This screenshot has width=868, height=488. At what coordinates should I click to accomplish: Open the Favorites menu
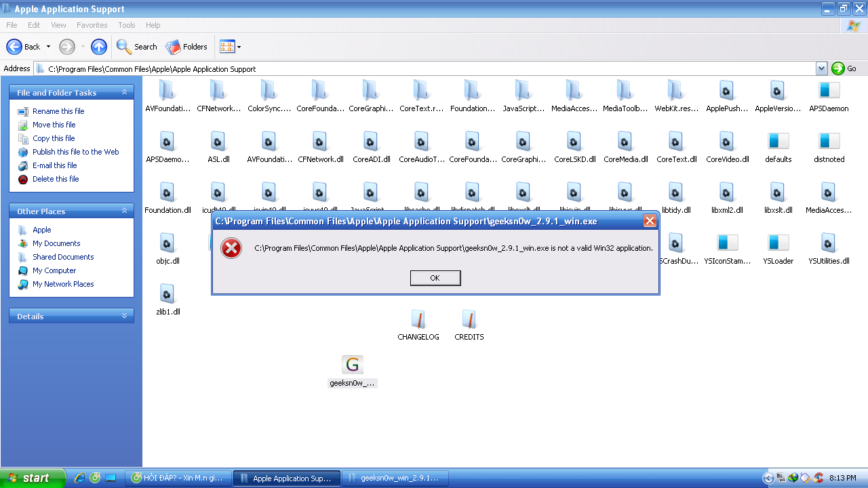pyautogui.click(x=92, y=25)
